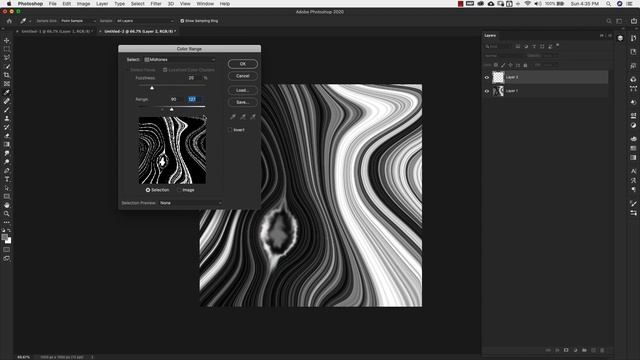Select the Hand tool
Image resolution: width=640 pixels, height=360 pixels.
click(x=7, y=205)
